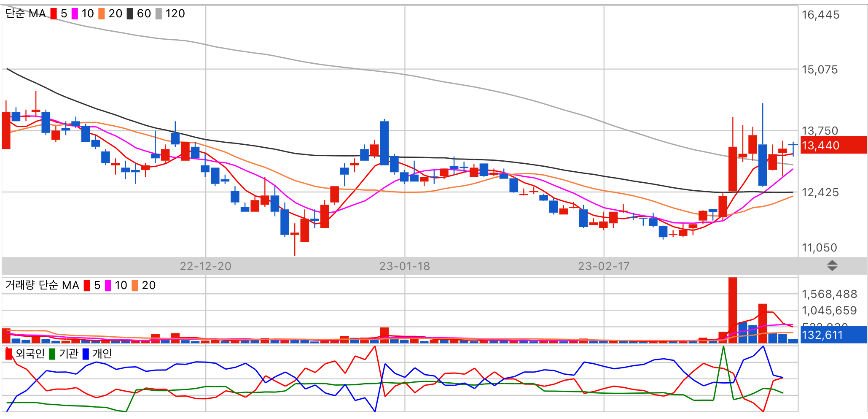The width and height of the screenshot is (868, 419).
Task: Click the '단순 MA' price chart label
Action: 26,14
